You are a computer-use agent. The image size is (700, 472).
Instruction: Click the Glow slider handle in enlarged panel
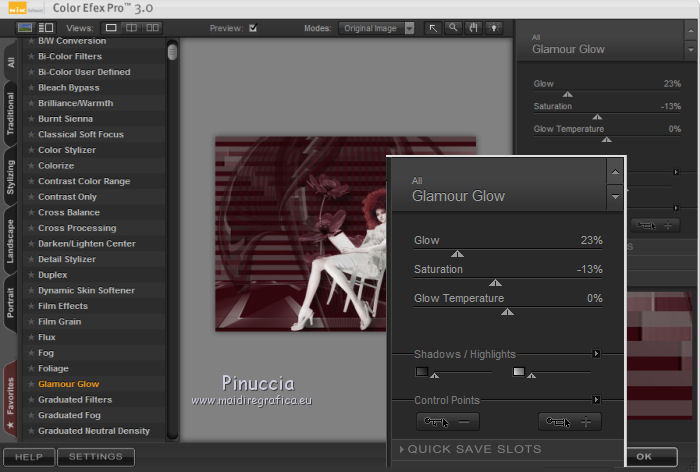457,254
